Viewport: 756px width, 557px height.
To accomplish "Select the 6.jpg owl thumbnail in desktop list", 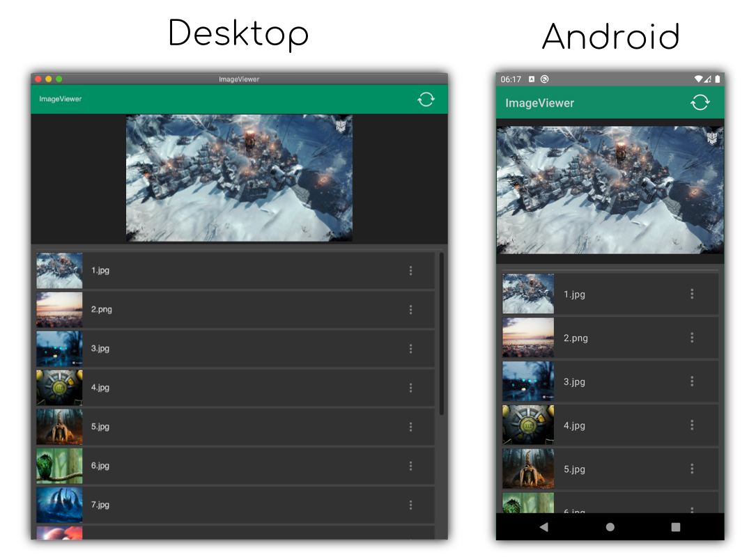I will tap(59, 466).
